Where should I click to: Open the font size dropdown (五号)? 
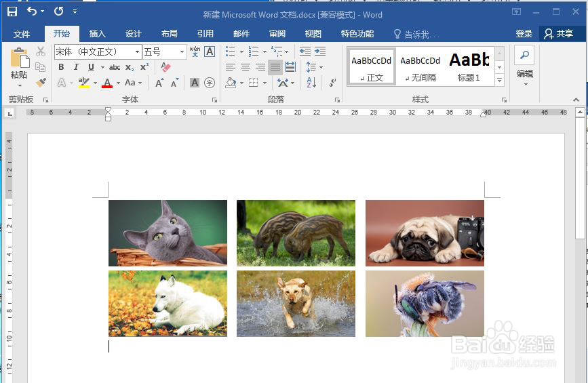(182, 52)
